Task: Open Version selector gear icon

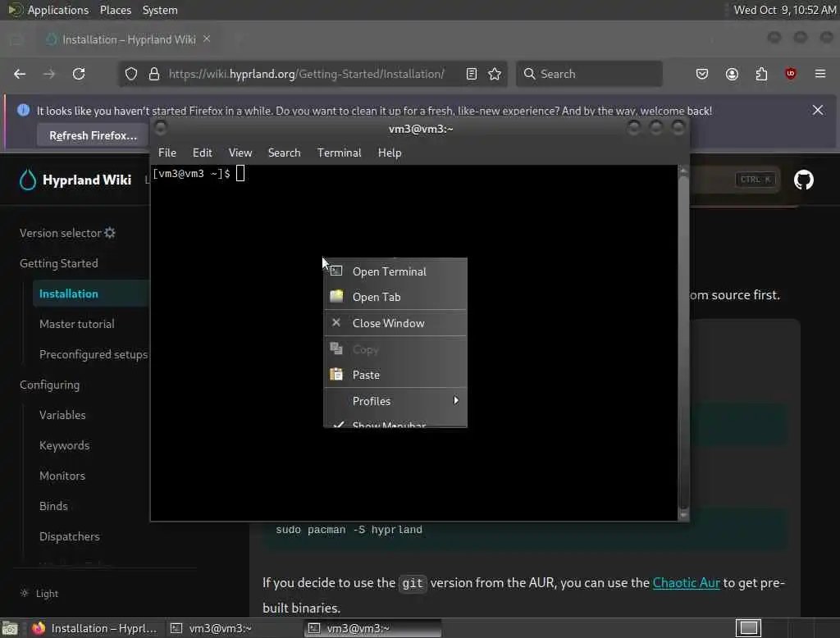Action: click(110, 233)
